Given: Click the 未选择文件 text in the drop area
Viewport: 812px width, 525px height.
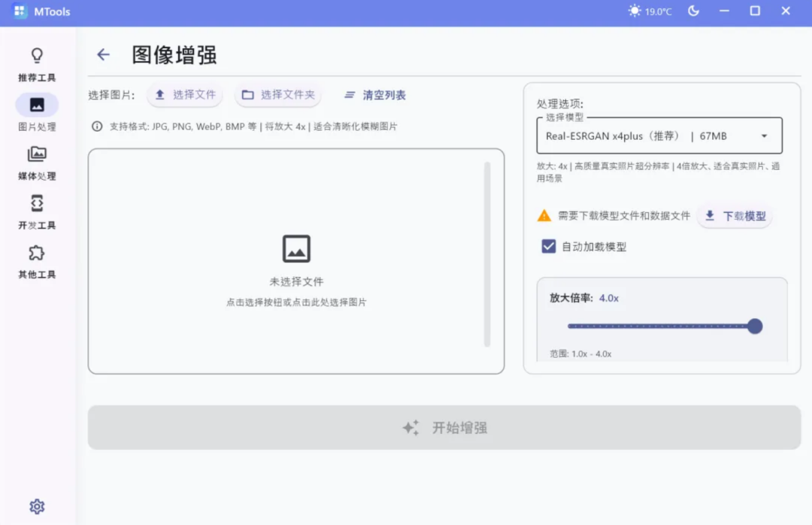Looking at the screenshot, I should [296, 281].
